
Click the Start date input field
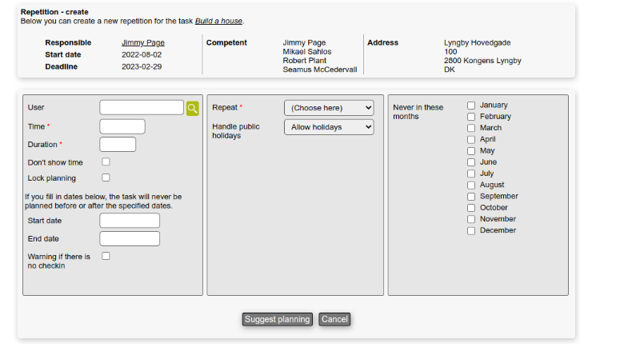click(130, 221)
